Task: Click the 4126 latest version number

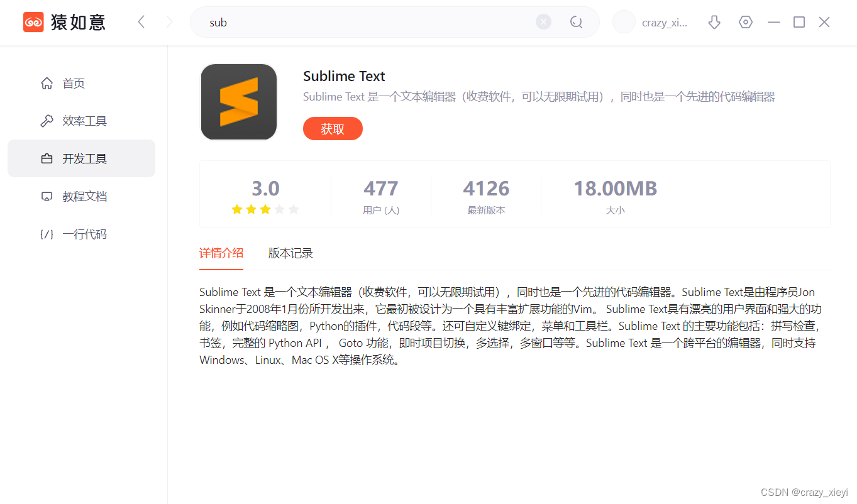Action: click(x=486, y=189)
